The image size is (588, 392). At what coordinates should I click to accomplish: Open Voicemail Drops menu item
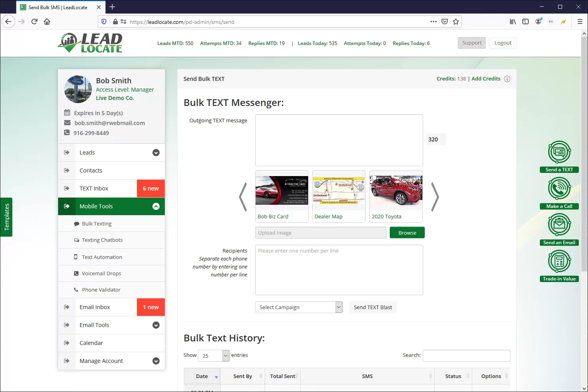coord(102,274)
